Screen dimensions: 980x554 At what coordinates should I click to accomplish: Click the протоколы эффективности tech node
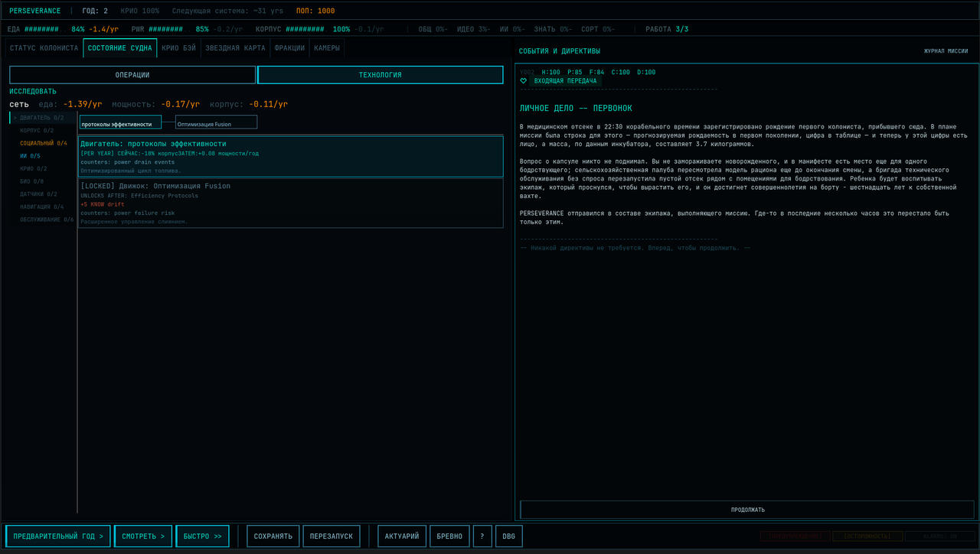click(121, 122)
